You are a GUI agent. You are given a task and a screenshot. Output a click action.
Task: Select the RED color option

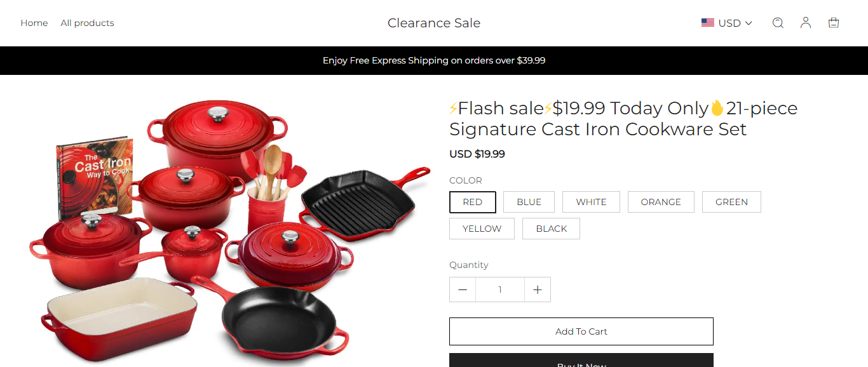pyautogui.click(x=473, y=202)
